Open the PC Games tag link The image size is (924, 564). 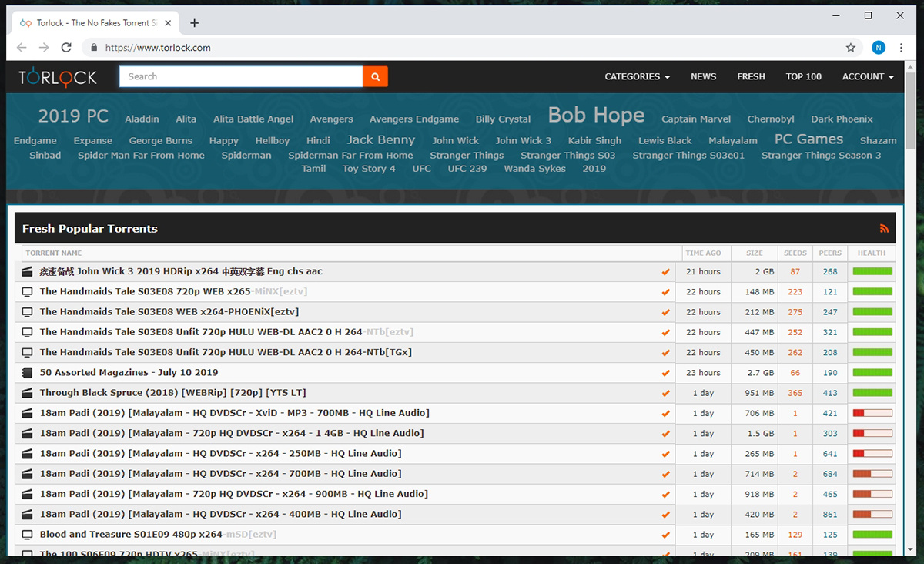point(808,139)
